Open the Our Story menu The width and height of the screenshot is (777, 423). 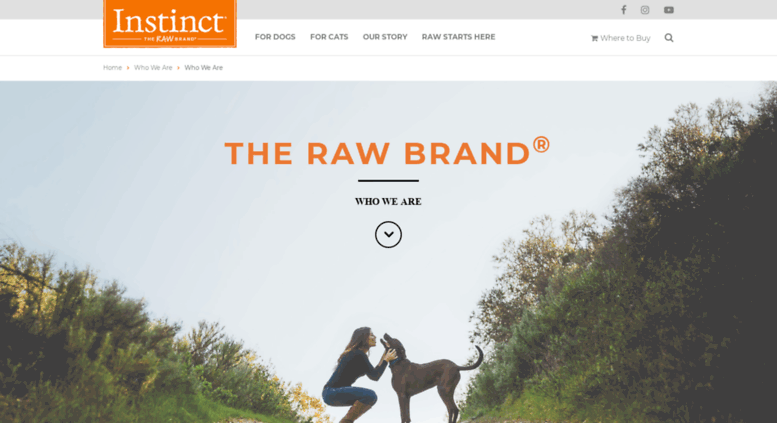pos(385,37)
